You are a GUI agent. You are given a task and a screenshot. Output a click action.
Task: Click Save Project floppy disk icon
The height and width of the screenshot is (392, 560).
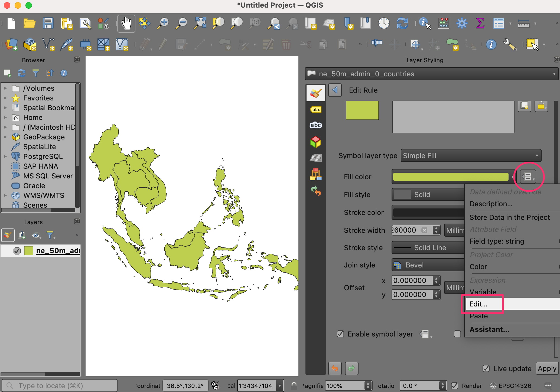48,24
